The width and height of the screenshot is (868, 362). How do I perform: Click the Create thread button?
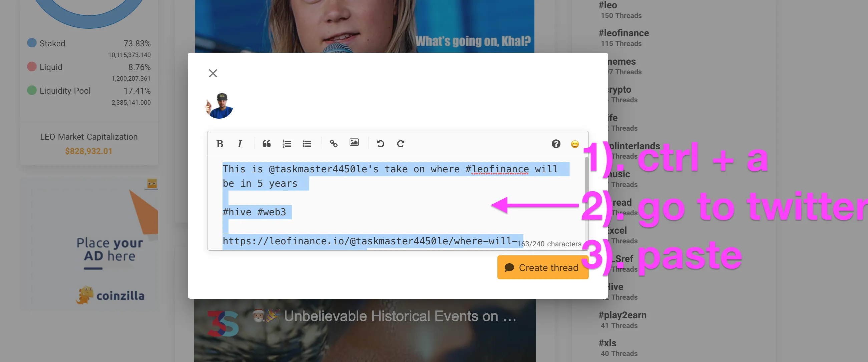click(543, 267)
